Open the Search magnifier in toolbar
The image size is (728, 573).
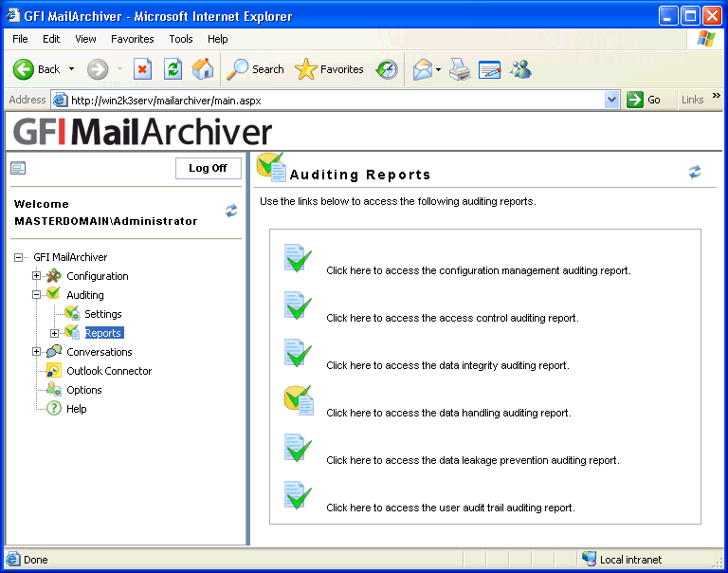point(237,69)
